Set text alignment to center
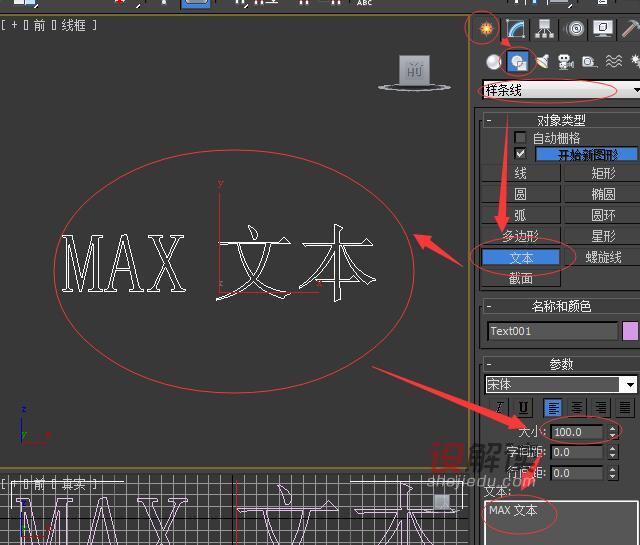The width and height of the screenshot is (640, 545). (x=577, y=407)
